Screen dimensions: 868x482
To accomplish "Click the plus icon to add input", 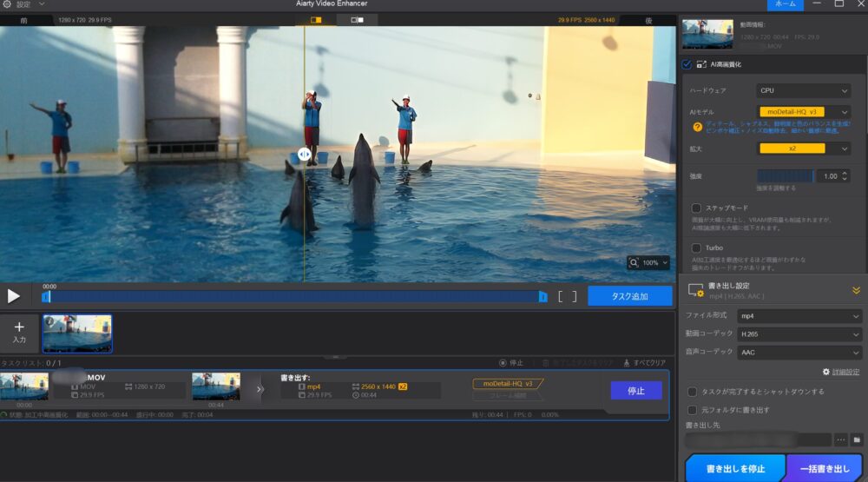I will pyautogui.click(x=19, y=327).
